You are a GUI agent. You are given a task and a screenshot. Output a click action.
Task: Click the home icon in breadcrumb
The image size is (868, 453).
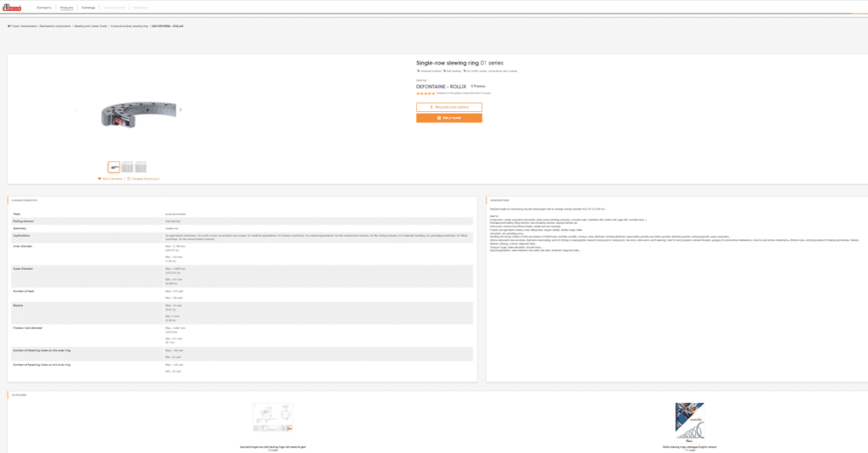tap(9, 26)
